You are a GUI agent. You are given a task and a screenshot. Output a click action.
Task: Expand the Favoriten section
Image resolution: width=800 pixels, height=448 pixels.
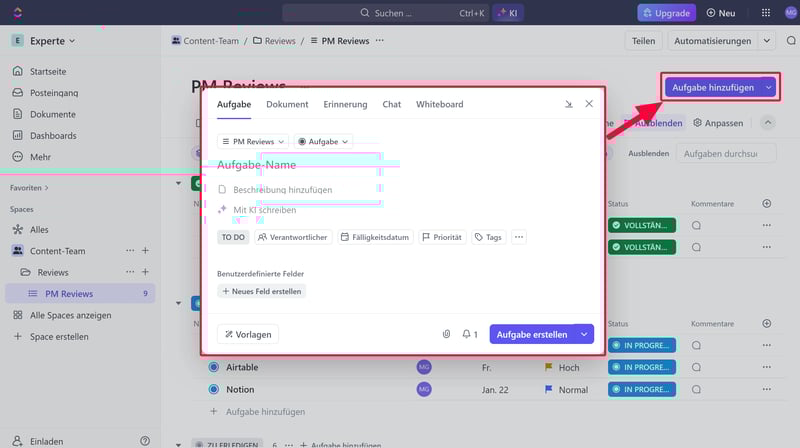pyautogui.click(x=29, y=188)
